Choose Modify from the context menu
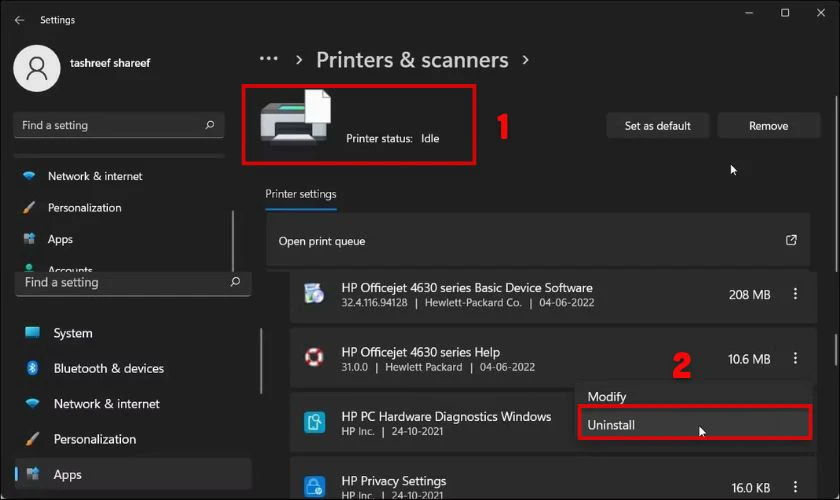The height and width of the screenshot is (500, 840). [606, 397]
